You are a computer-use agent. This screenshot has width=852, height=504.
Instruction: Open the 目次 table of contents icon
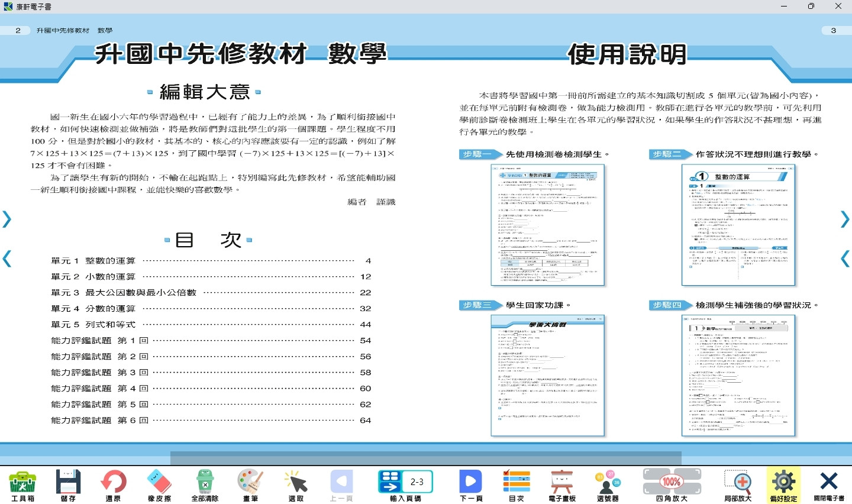517,486
